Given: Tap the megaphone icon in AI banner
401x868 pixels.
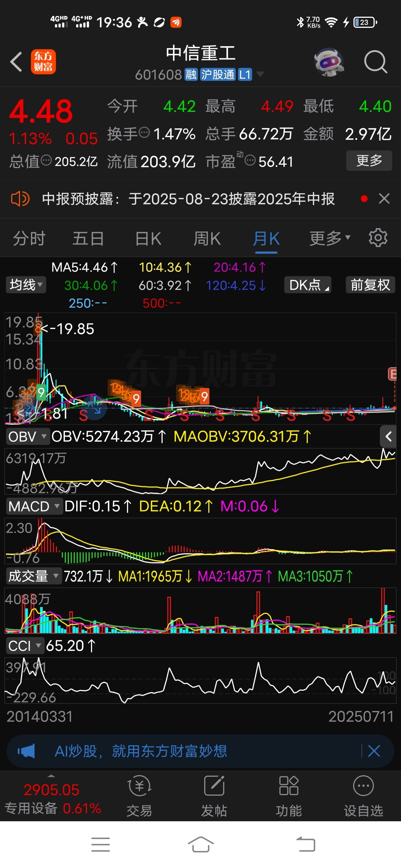Looking at the screenshot, I should pos(26,751).
